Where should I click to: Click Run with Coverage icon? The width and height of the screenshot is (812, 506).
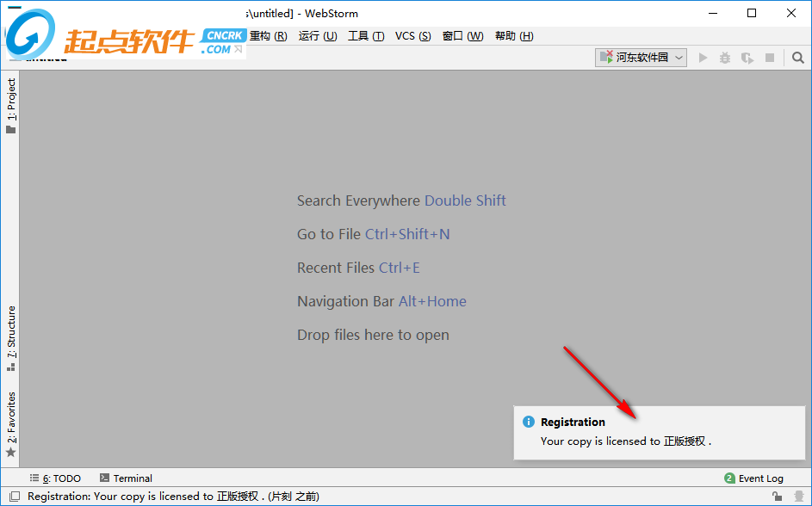click(x=747, y=58)
